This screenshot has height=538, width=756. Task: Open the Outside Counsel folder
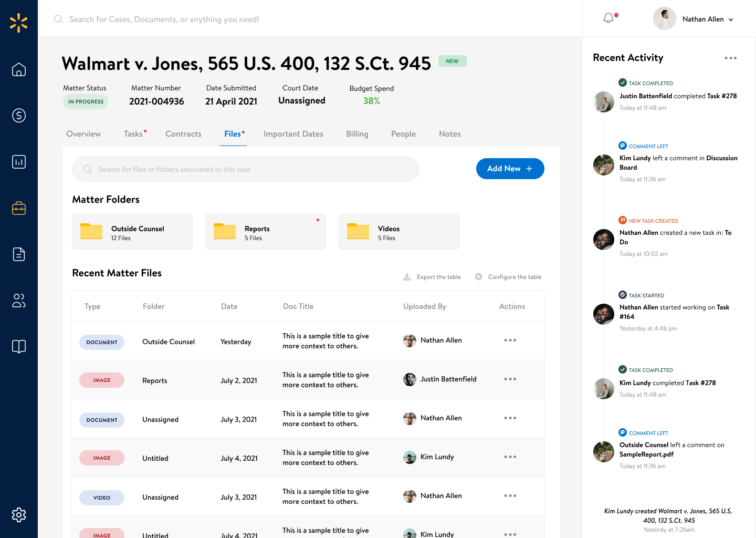pyautogui.click(x=132, y=232)
